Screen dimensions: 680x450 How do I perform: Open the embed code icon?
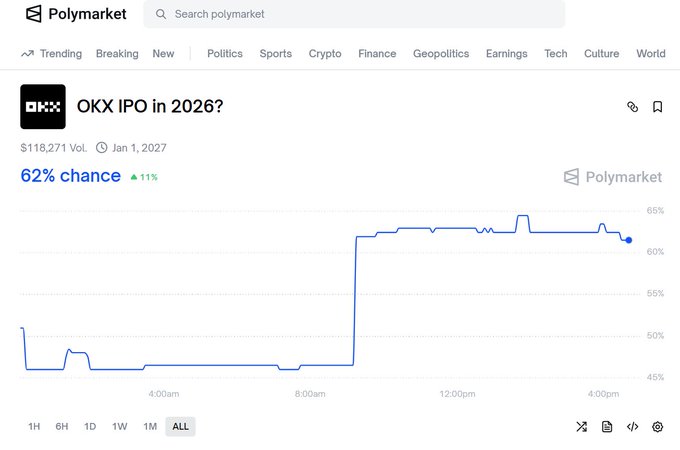(632, 426)
